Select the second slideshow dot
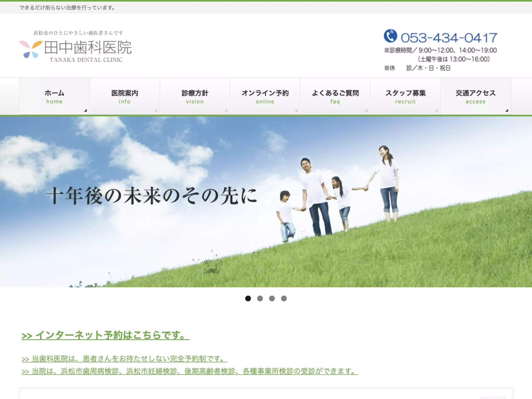 coord(260,298)
